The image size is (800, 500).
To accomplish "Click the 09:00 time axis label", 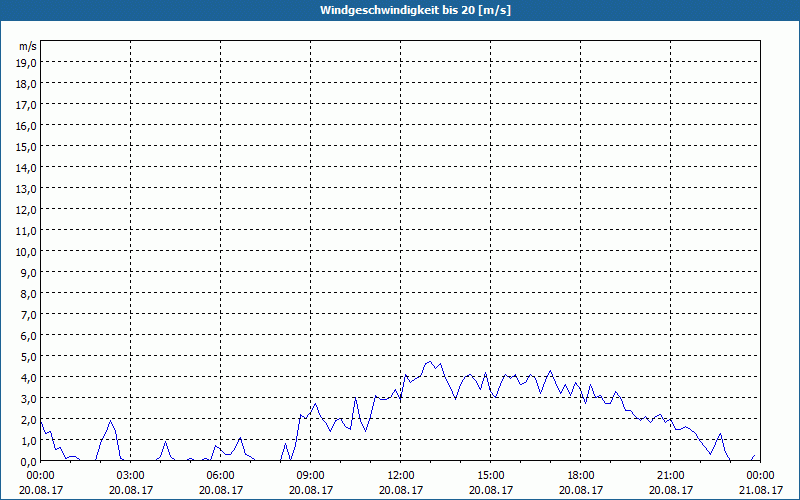I will [310, 476].
